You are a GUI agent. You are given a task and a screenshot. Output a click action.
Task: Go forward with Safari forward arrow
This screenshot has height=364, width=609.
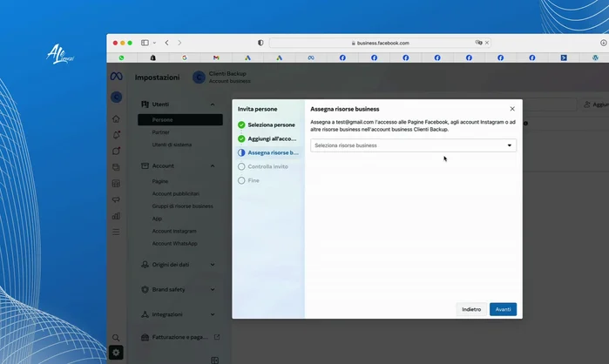179,43
